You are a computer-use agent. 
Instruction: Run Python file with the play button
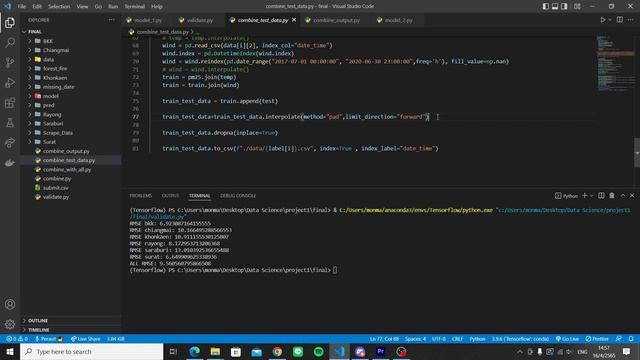(602, 20)
